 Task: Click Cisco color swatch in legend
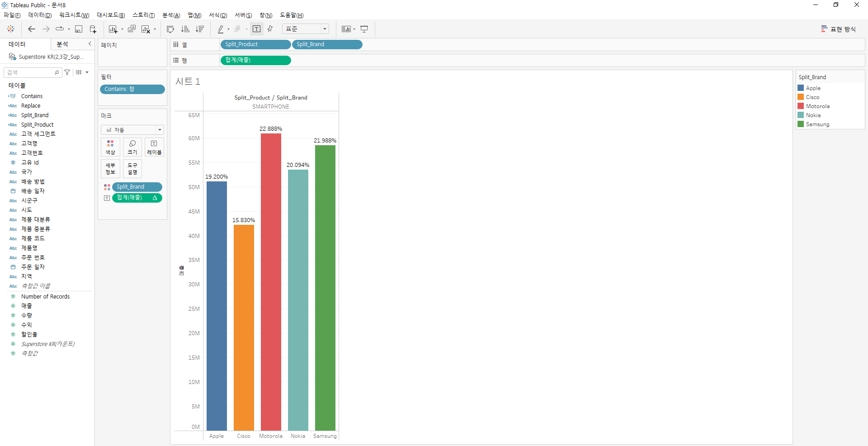pos(801,97)
